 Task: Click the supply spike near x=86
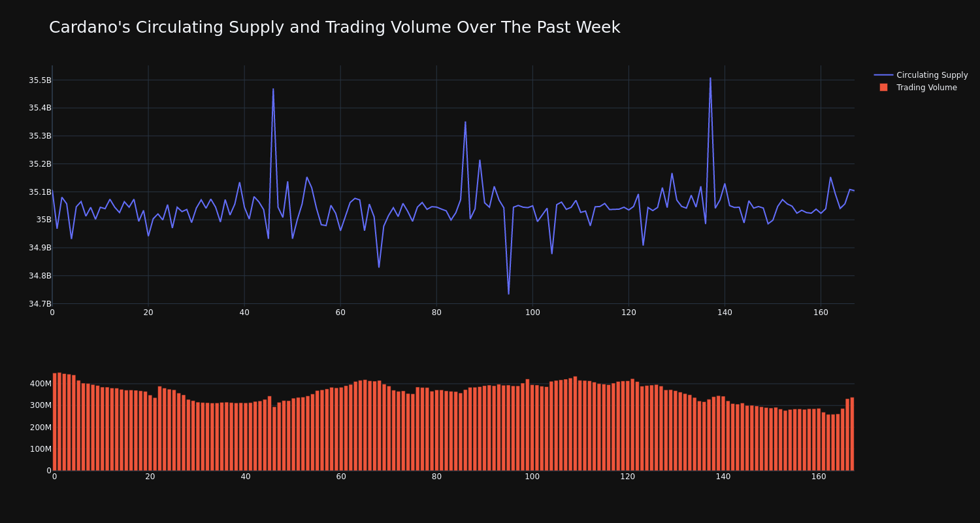465,122
